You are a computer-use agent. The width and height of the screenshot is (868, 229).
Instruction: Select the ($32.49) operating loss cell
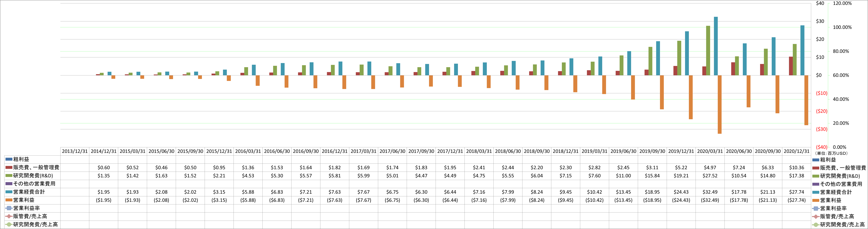point(710,200)
